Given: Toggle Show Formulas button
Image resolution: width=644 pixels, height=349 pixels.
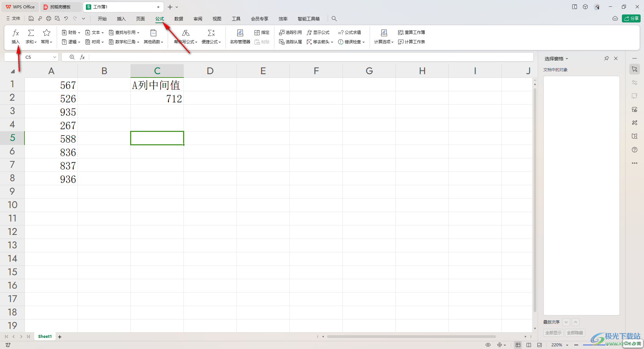Looking at the screenshot, I should (x=318, y=33).
